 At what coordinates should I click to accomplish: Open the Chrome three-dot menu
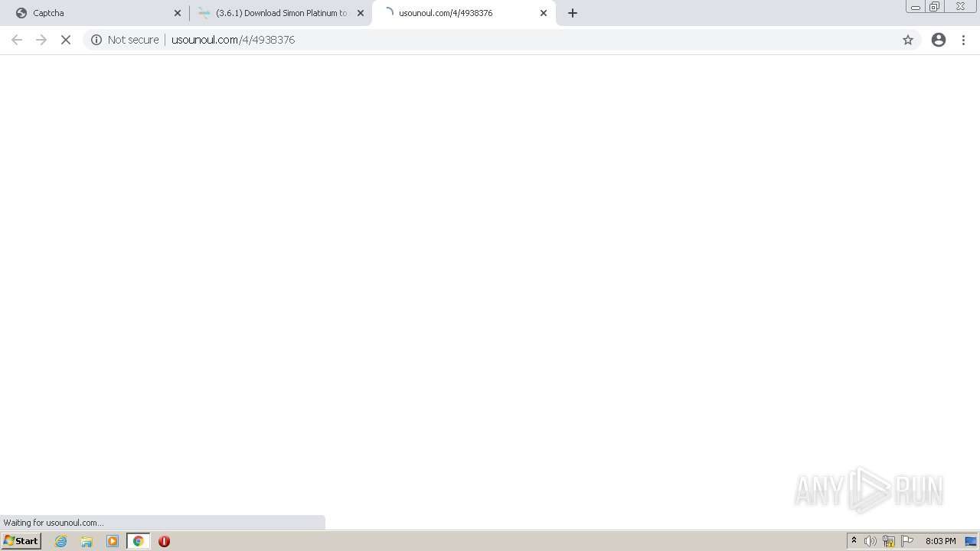964,40
